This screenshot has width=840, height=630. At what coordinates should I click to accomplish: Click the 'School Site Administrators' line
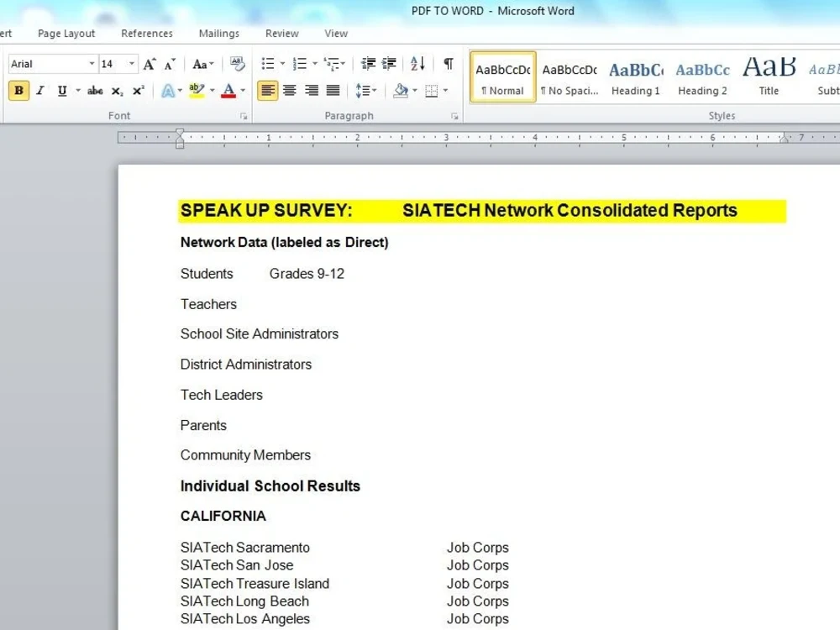260,333
